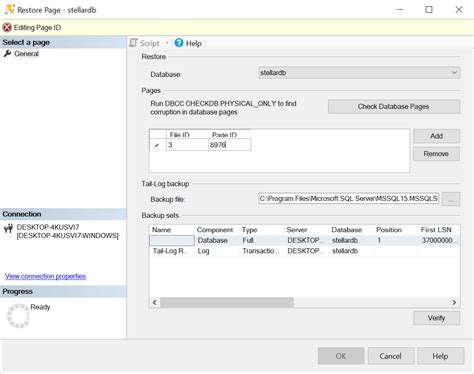Click the connection server icon
Viewport: 474px width, 374px height.
click(8, 229)
